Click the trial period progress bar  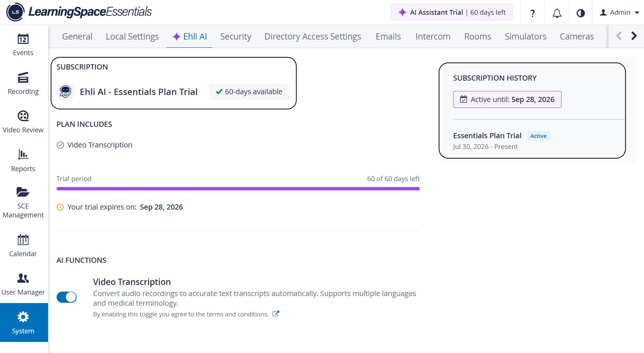238,189
